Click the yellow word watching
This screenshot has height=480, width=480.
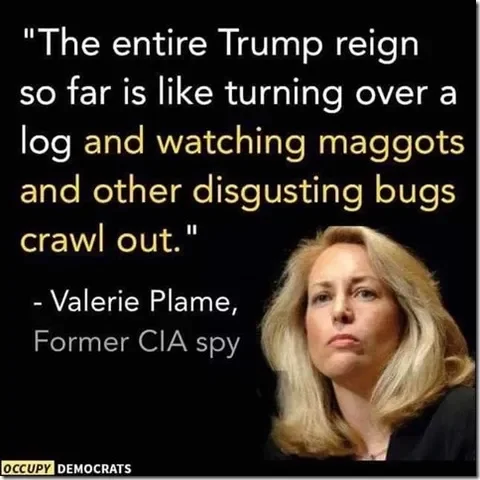tap(231, 143)
